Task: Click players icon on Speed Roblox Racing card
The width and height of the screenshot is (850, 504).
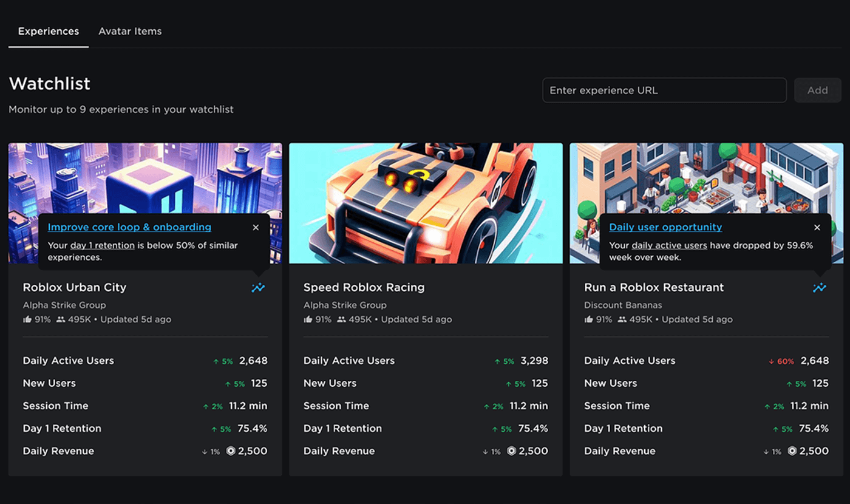Action: pyautogui.click(x=341, y=319)
